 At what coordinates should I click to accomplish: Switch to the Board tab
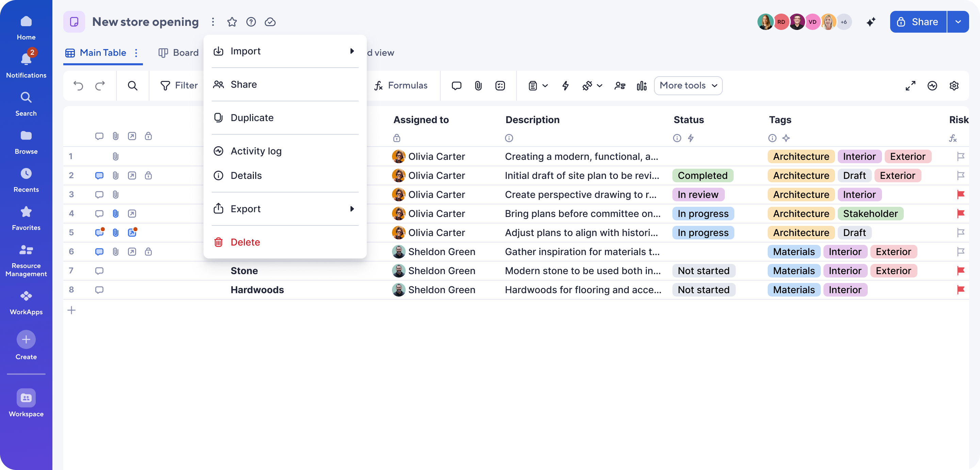pos(178,52)
